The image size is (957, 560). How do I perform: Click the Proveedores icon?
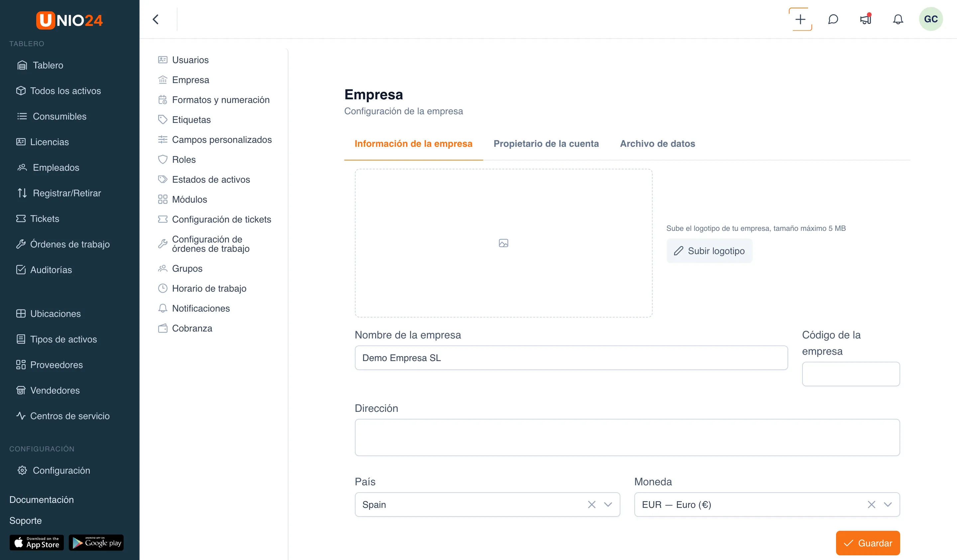coord(21,365)
